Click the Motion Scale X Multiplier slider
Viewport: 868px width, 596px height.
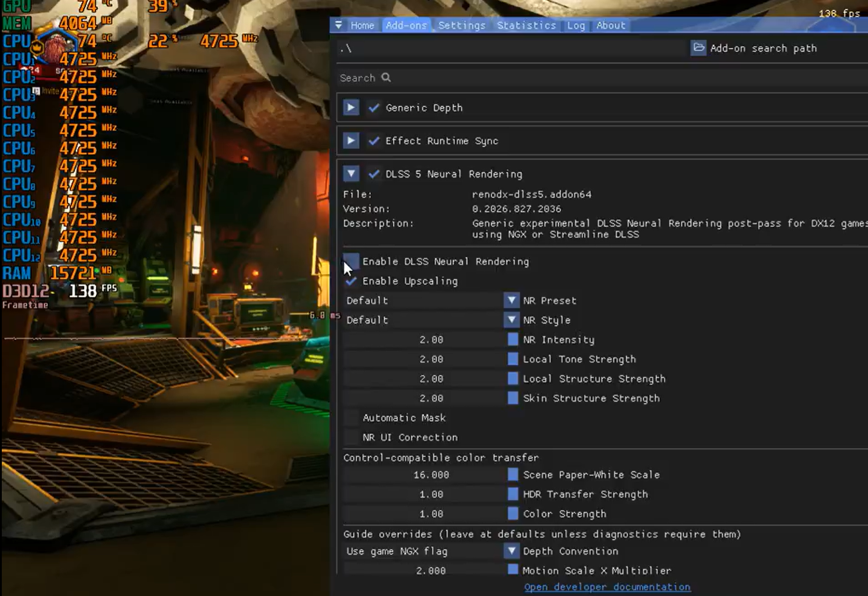pyautogui.click(x=431, y=570)
